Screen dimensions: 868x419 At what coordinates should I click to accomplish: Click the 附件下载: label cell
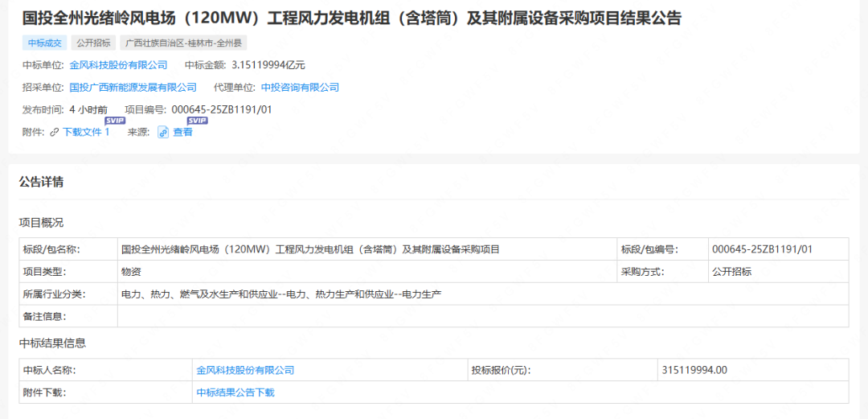click(x=106, y=392)
